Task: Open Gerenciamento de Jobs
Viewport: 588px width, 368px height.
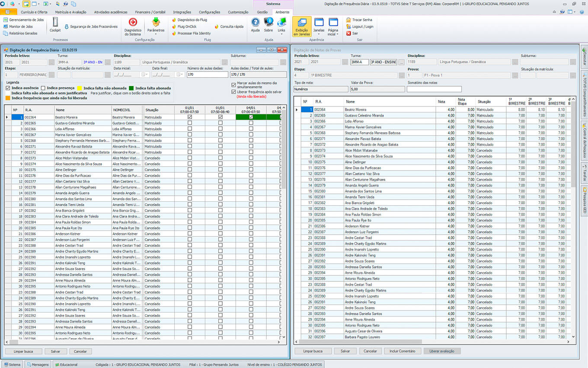Action: pyautogui.click(x=26, y=20)
